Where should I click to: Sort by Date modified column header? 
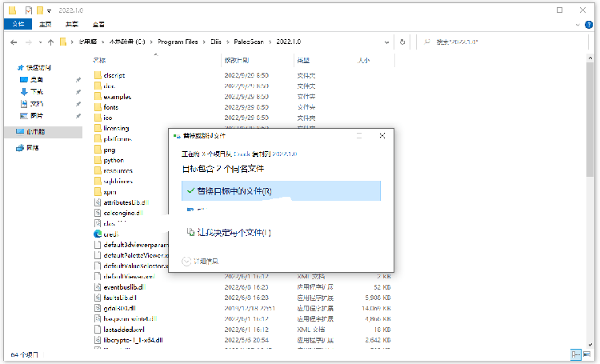pos(237,61)
